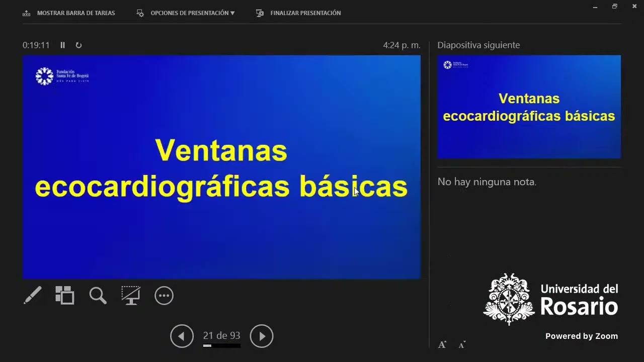Go to the previous slide arrow

tap(182, 336)
